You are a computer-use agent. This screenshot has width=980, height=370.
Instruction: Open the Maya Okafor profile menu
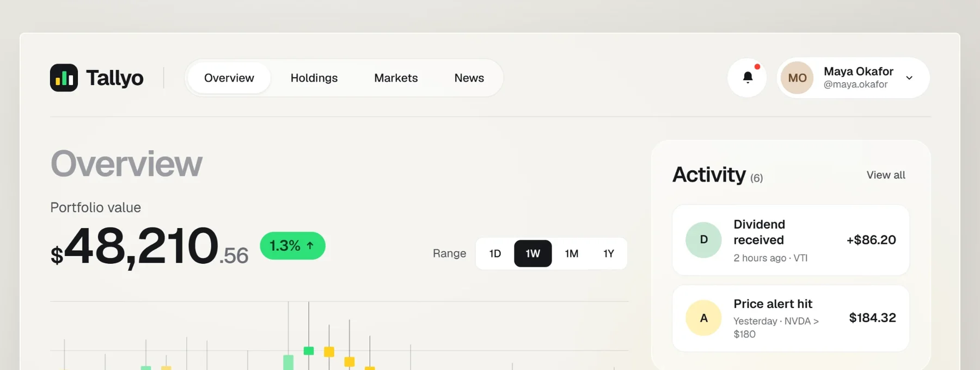coord(853,78)
